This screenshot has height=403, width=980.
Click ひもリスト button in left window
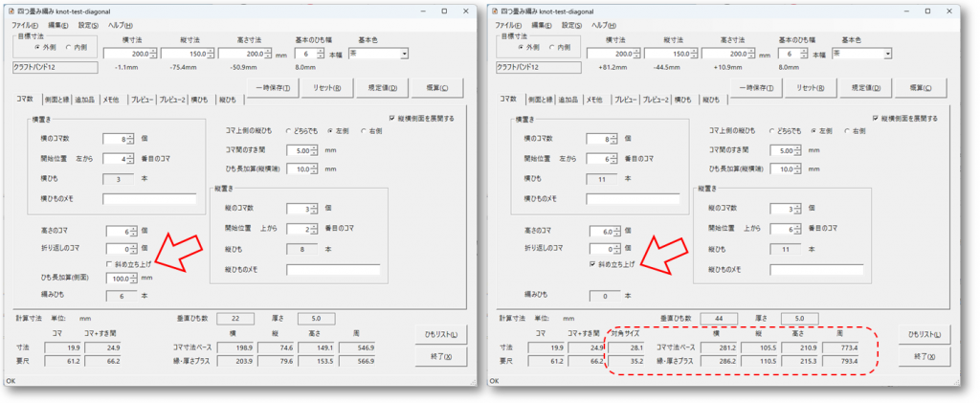click(441, 334)
